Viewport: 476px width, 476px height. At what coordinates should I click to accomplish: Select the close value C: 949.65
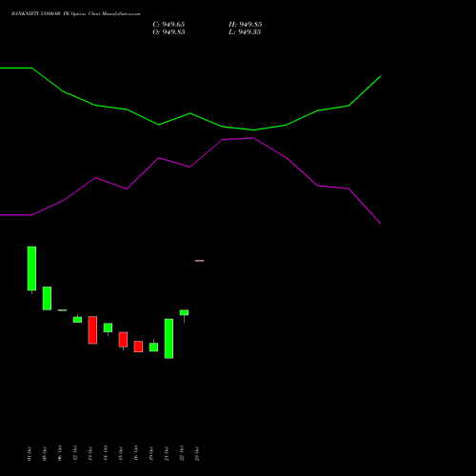[169, 25]
